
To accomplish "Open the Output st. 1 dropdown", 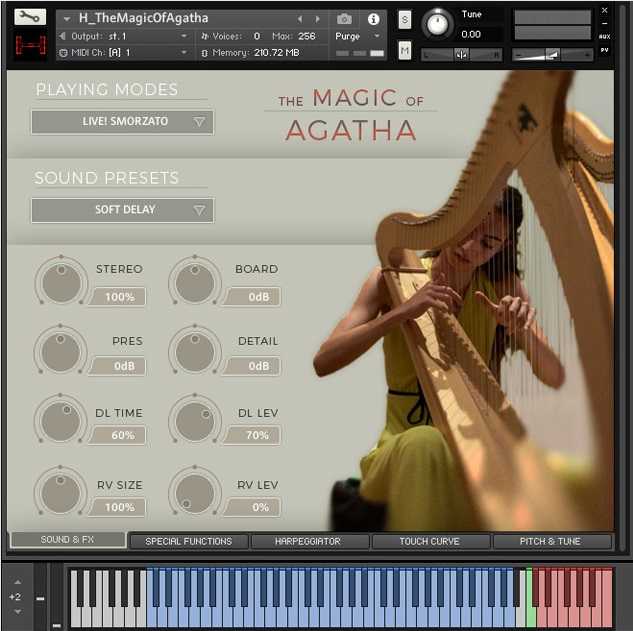I will pos(125,36).
